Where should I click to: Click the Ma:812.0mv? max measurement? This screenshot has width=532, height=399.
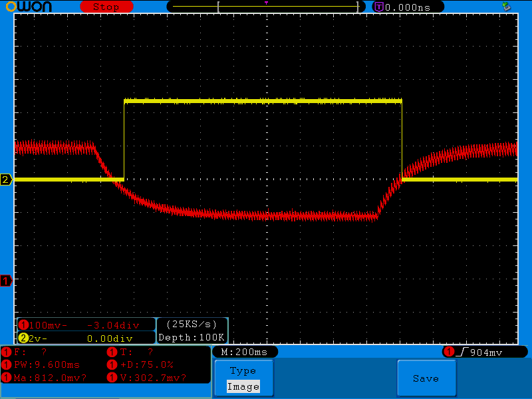tap(50, 378)
